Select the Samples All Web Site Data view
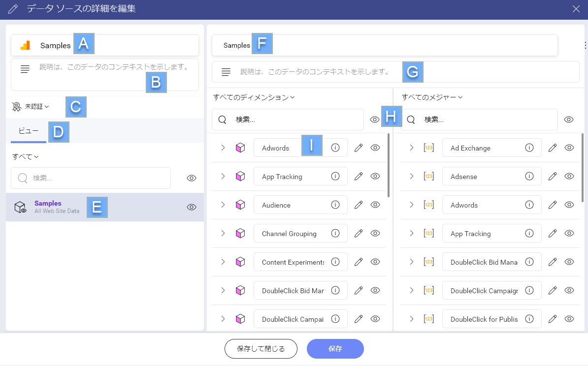The width and height of the screenshot is (588, 366). click(105, 207)
